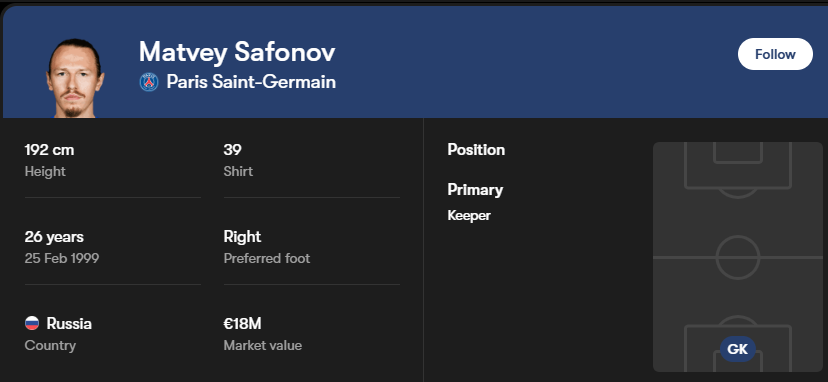Select the Position section heading
828x382 pixels.
point(476,150)
